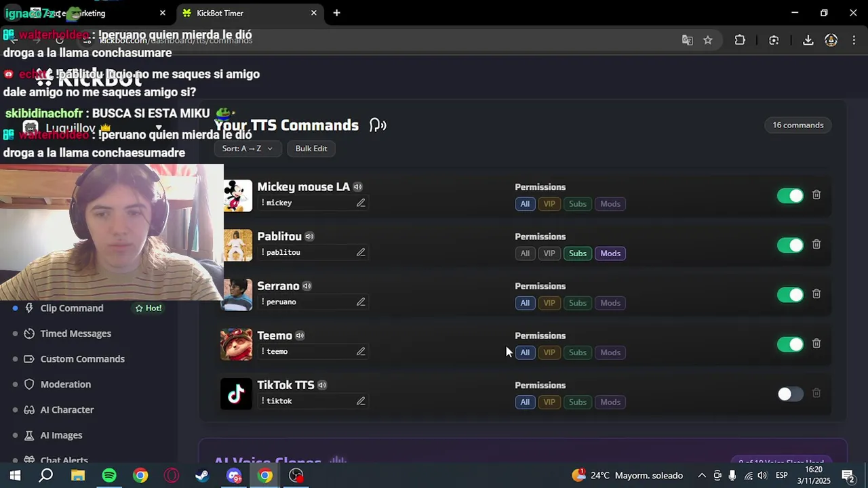Switch to the KickBot Timer tab

pyautogui.click(x=249, y=13)
